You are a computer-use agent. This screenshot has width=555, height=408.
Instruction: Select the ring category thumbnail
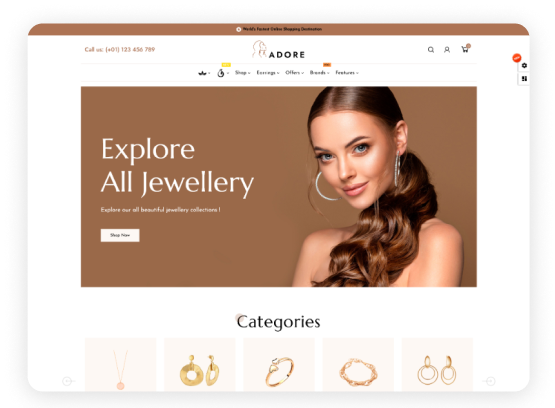point(279,365)
